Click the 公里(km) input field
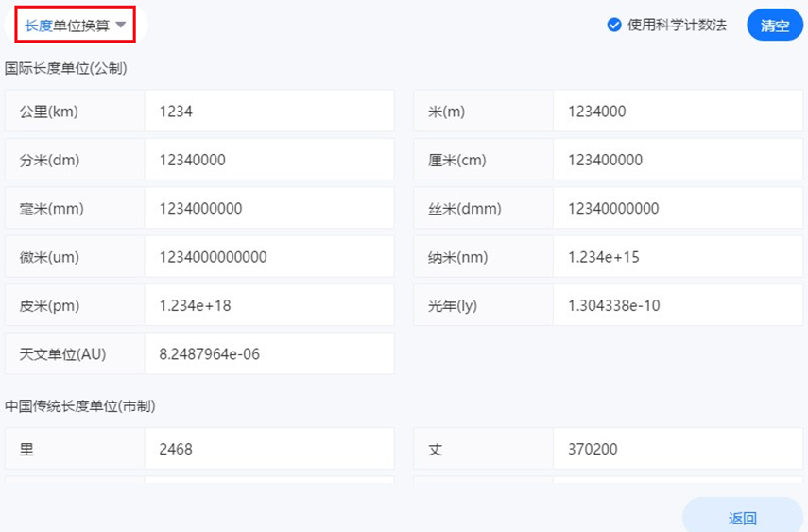The width and height of the screenshot is (808, 532). pos(268,112)
